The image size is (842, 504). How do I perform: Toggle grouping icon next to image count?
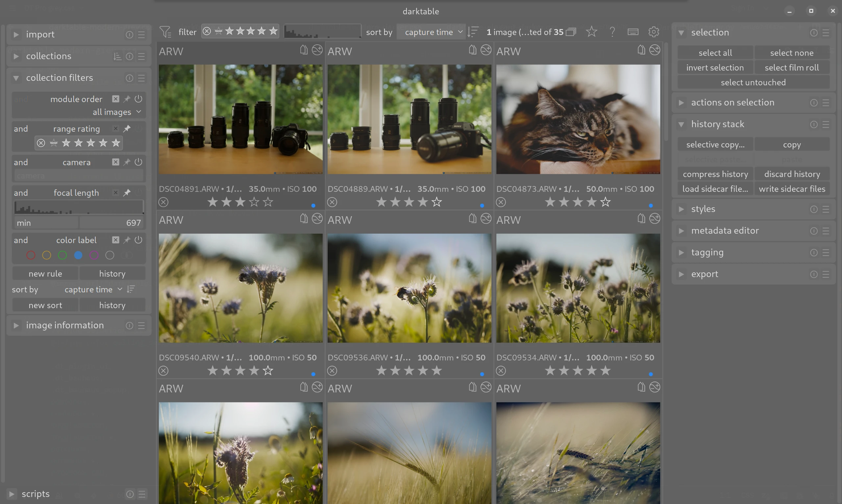click(x=571, y=32)
